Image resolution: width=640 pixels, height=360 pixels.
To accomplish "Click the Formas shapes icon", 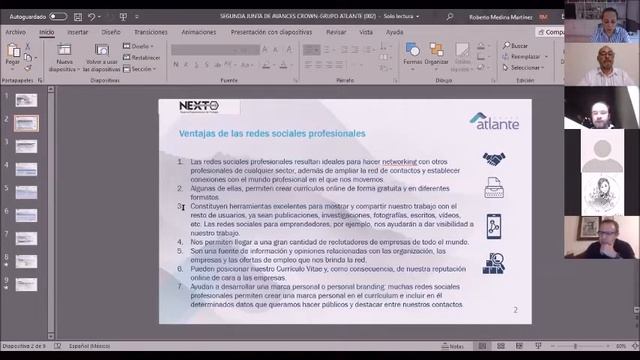I will 412,50.
